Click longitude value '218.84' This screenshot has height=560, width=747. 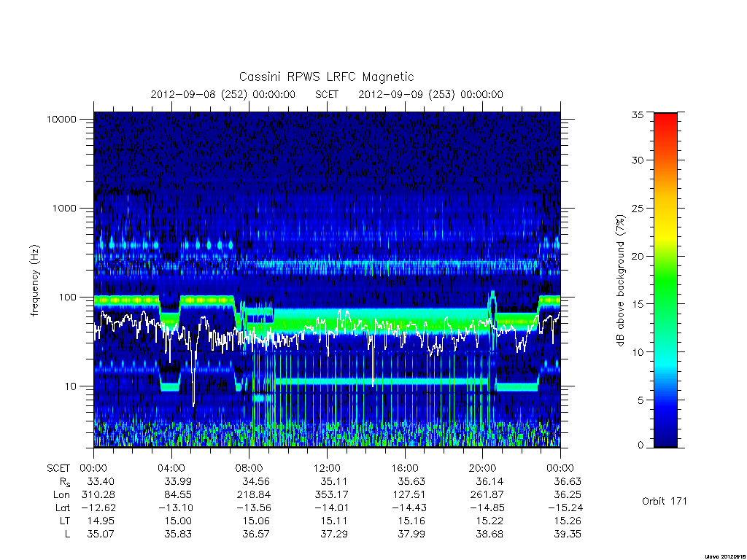coord(253,495)
